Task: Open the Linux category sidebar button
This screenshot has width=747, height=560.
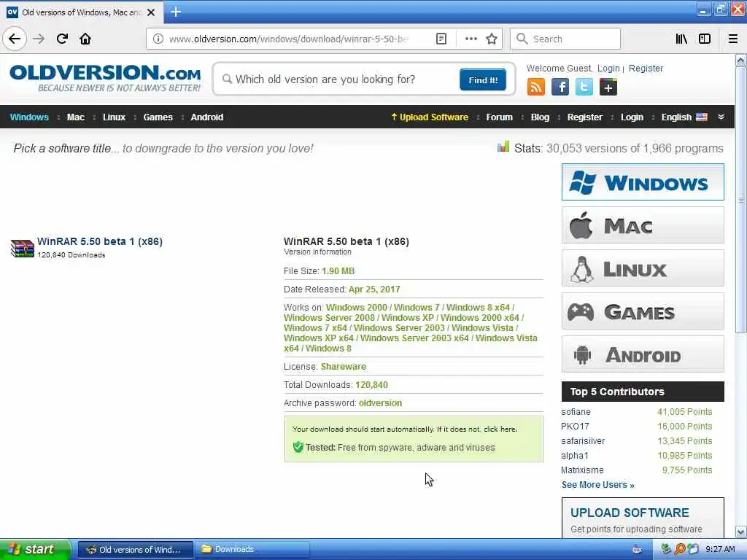Action: (x=643, y=268)
